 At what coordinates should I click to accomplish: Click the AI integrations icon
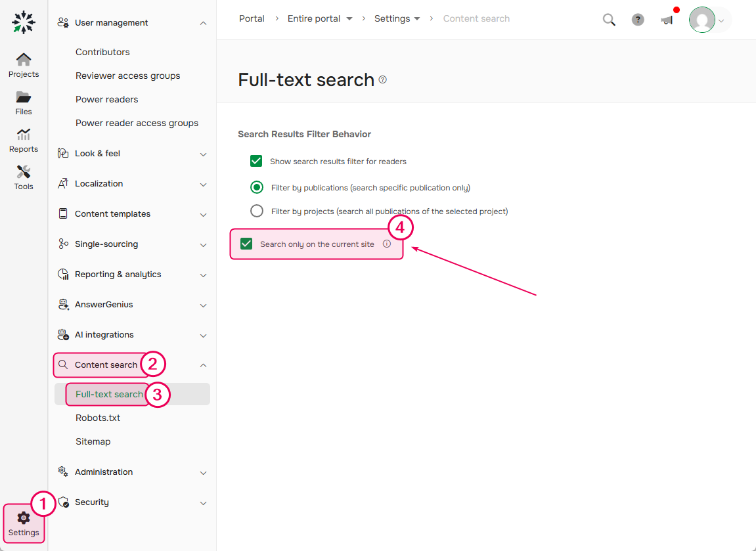tap(62, 334)
